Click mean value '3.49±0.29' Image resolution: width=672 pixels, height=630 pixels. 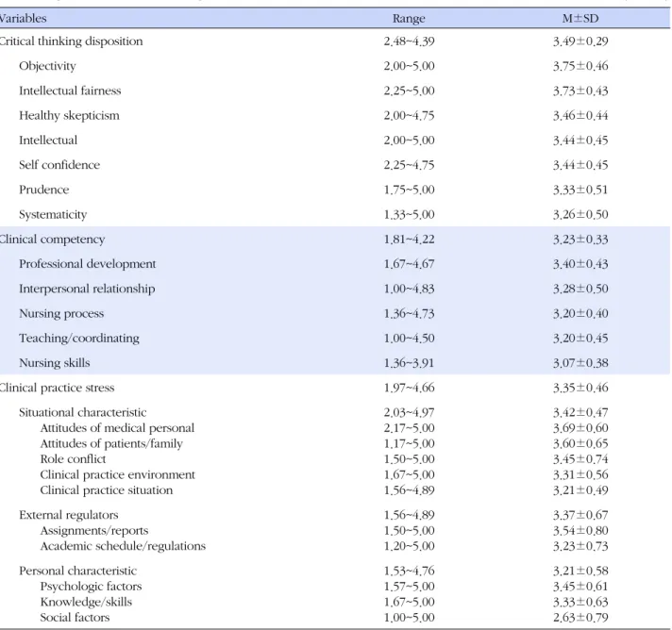580,41
